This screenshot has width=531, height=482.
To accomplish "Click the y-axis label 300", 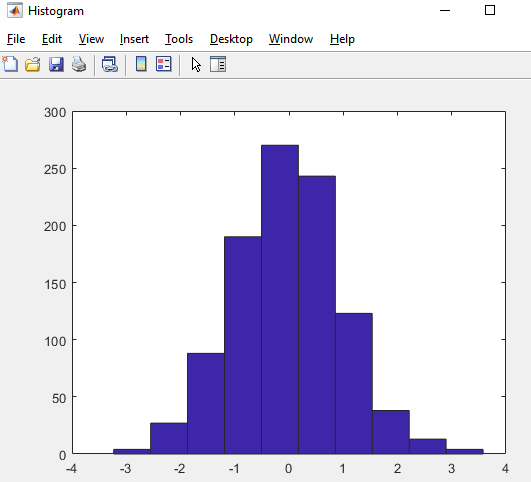I will coord(55,112).
